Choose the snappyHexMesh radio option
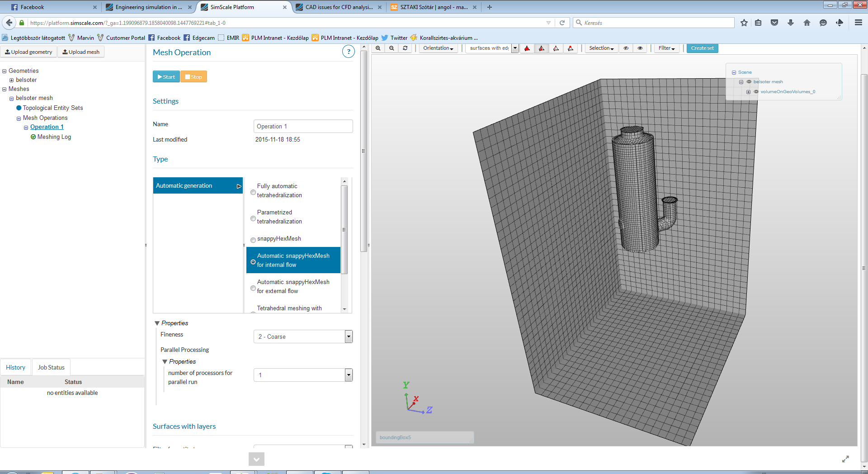 tap(253, 240)
